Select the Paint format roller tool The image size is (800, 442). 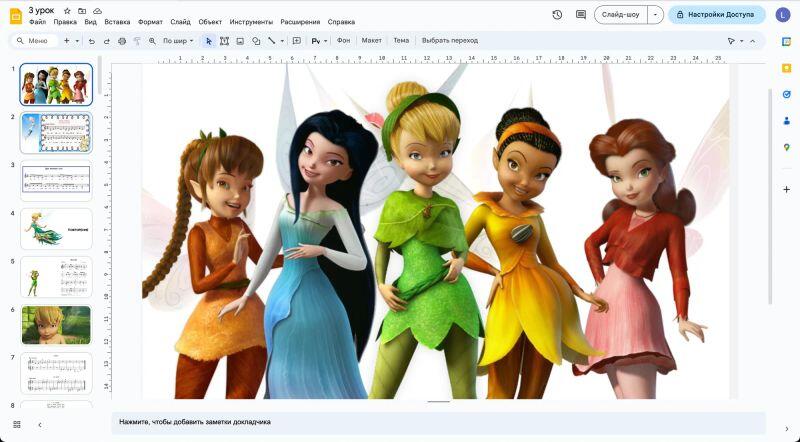coord(137,41)
